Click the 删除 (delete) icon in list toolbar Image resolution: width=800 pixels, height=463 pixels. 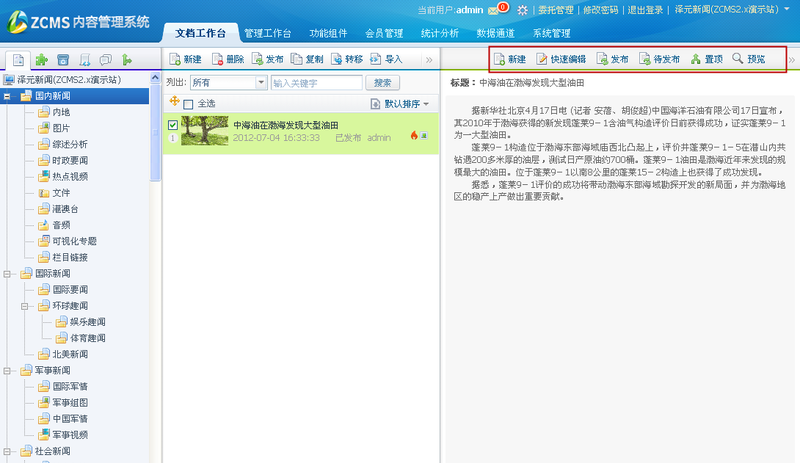pyautogui.click(x=217, y=60)
